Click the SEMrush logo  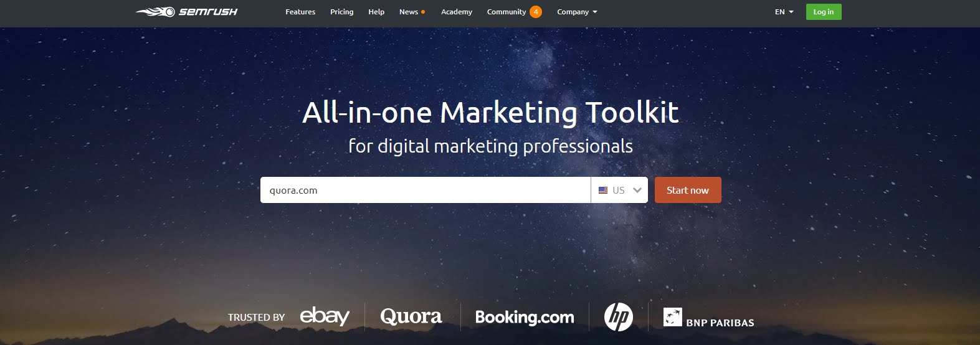(x=186, y=12)
